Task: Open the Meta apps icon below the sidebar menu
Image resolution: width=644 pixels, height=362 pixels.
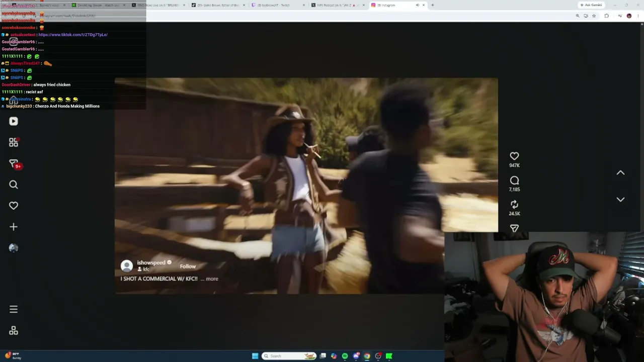Action: [14, 330]
